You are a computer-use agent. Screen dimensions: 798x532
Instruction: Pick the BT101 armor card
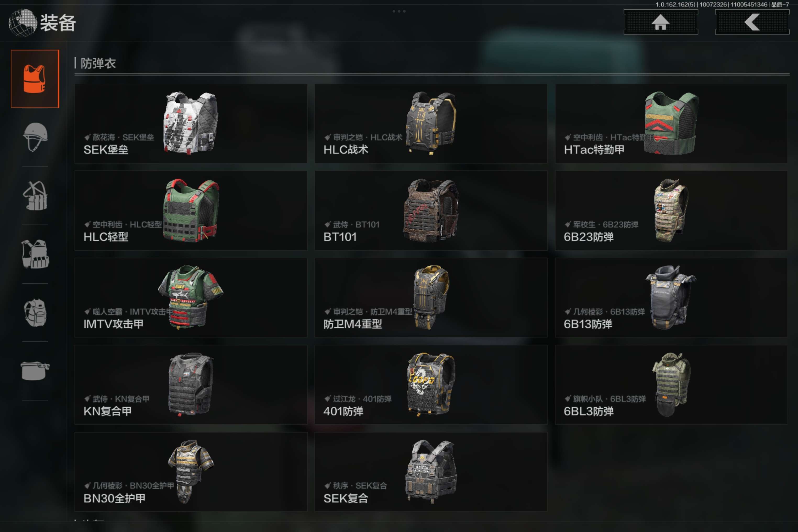[x=431, y=211]
